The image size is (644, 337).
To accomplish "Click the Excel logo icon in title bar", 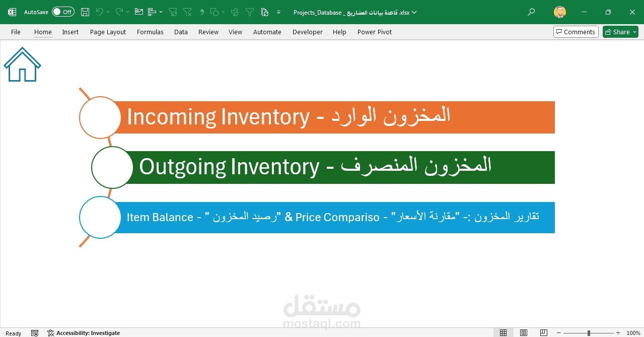I will point(12,12).
